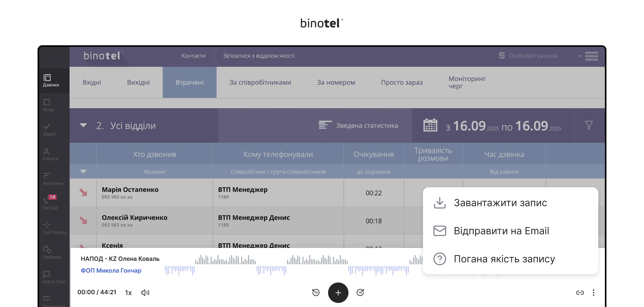The width and height of the screenshot is (644, 307).
Task: Open the Угоди sidebar section
Action: point(49,105)
